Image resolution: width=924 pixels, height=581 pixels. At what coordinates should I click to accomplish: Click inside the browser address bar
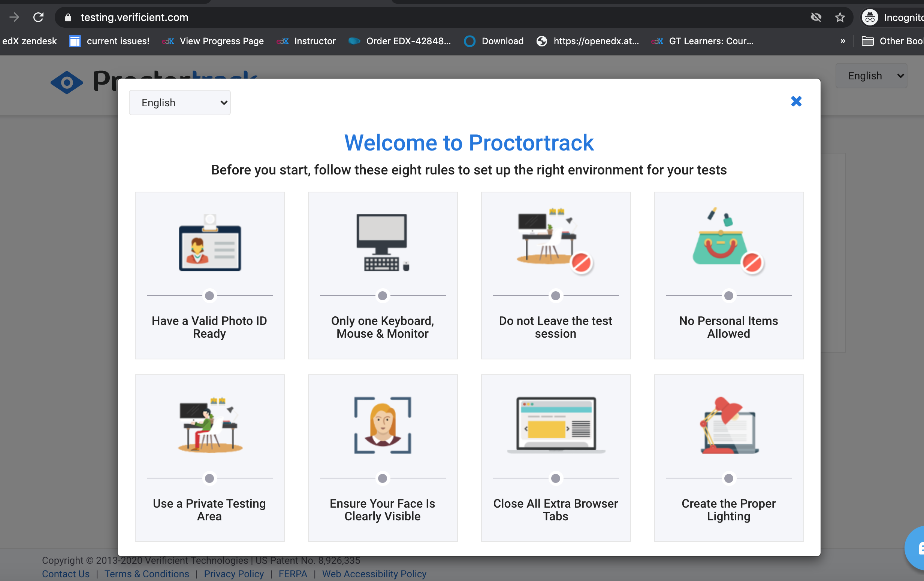(x=269, y=17)
